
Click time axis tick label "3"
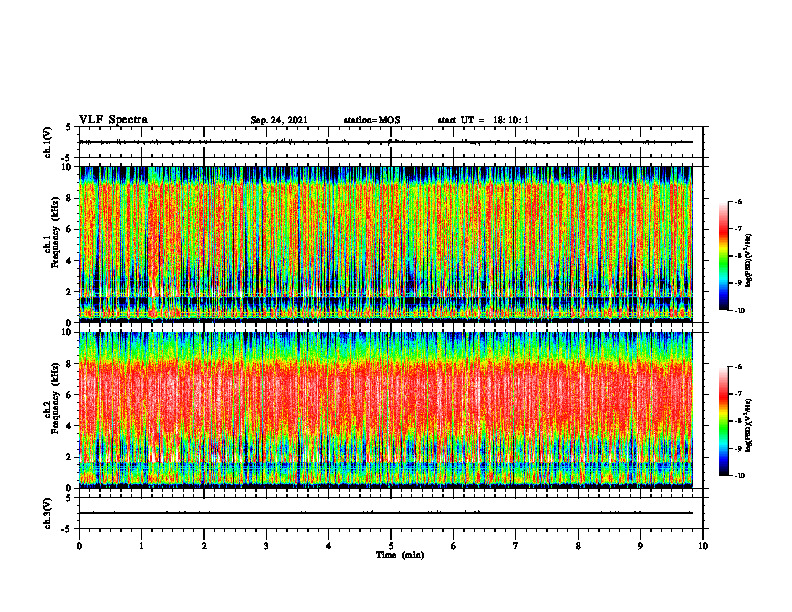[266, 546]
